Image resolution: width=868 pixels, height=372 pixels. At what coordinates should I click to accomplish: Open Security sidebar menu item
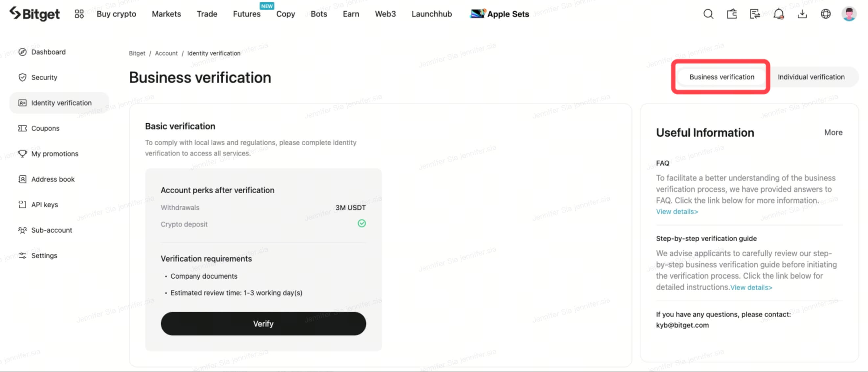(x=44, y=77)
